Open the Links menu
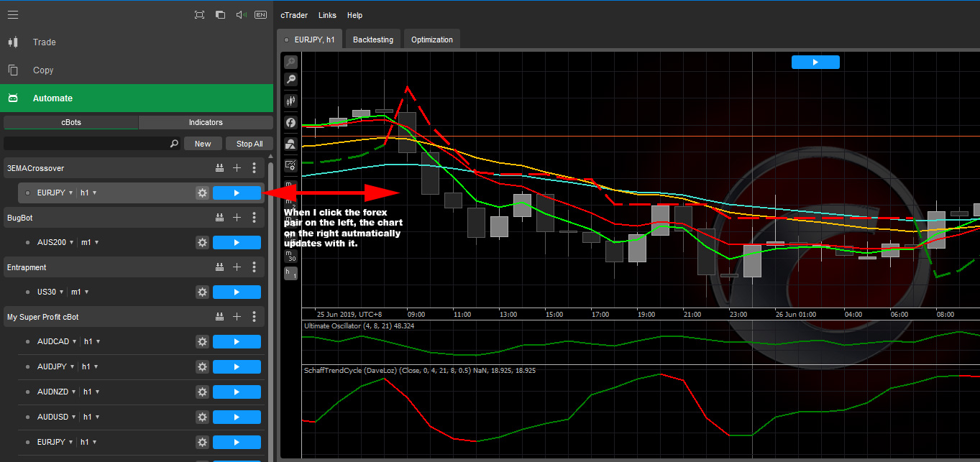Viewport: 980px width, 462px height. [x=327, y=15]
